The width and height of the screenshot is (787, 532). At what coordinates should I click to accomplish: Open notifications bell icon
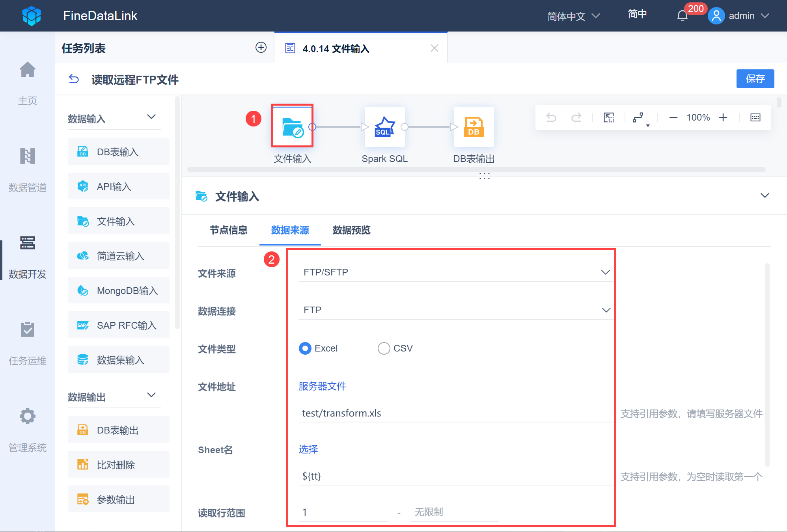(682, 16)
